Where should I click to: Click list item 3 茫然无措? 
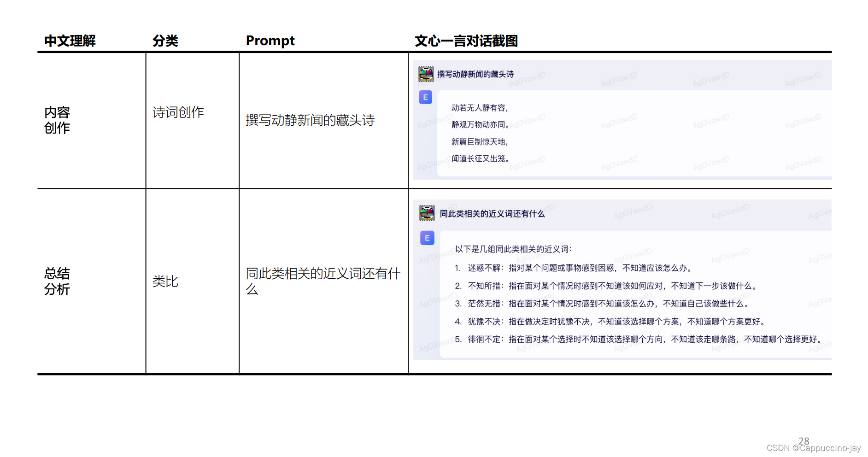tap(602, 304)
